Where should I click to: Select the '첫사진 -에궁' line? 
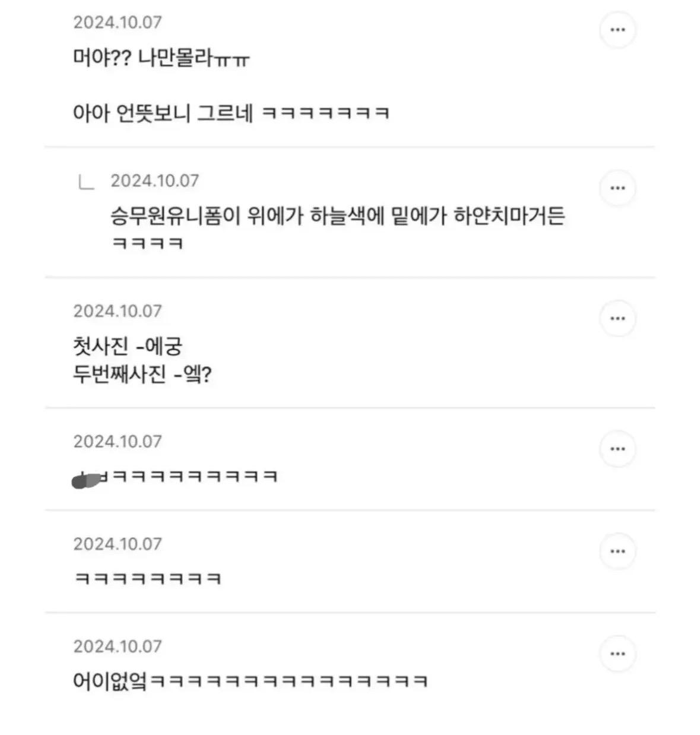click(x=127, y=346)
